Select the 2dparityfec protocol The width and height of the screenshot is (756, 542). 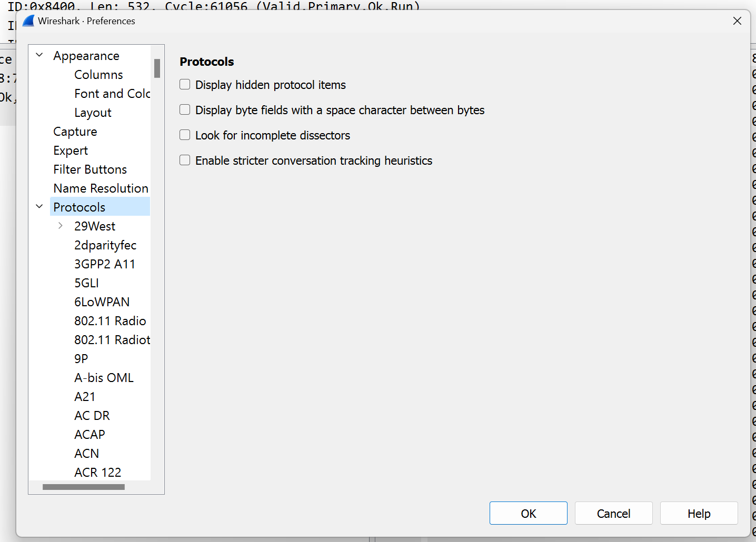tap(105, 245)
